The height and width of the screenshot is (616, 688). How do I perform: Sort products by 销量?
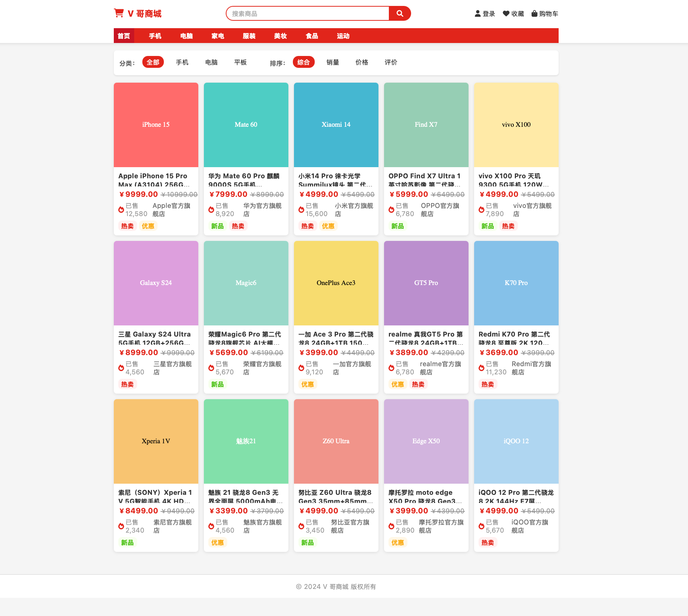[x=333, y=62]
